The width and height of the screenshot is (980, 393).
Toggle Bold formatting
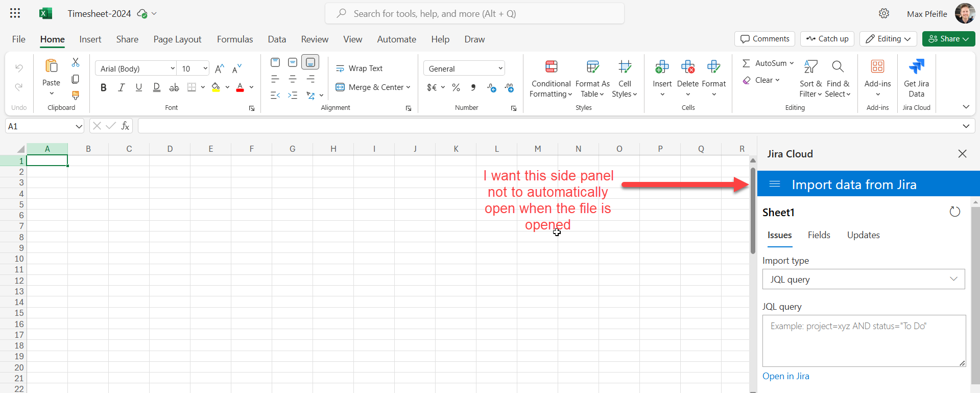(x=104, y=87)
